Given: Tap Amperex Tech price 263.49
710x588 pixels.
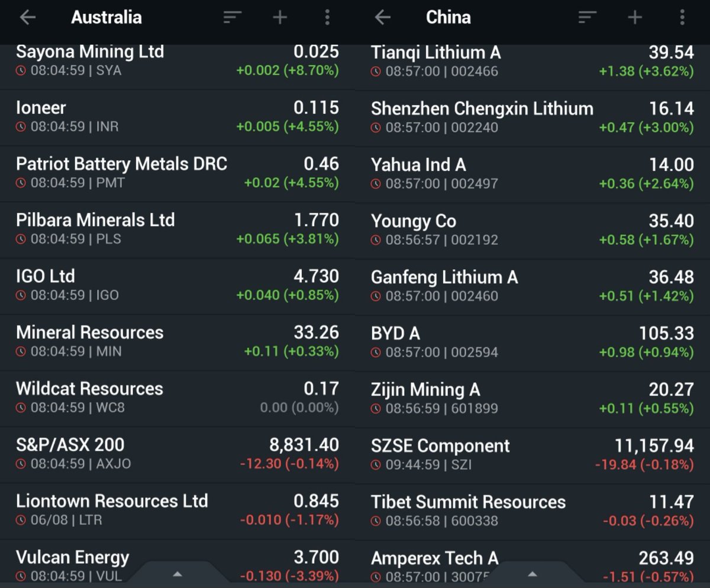Looking at the screenshot, I should (x=666, y=558).
